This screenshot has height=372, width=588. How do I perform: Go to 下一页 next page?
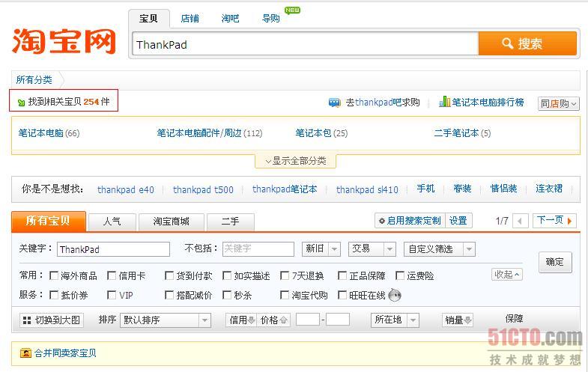tap(554, 221)
